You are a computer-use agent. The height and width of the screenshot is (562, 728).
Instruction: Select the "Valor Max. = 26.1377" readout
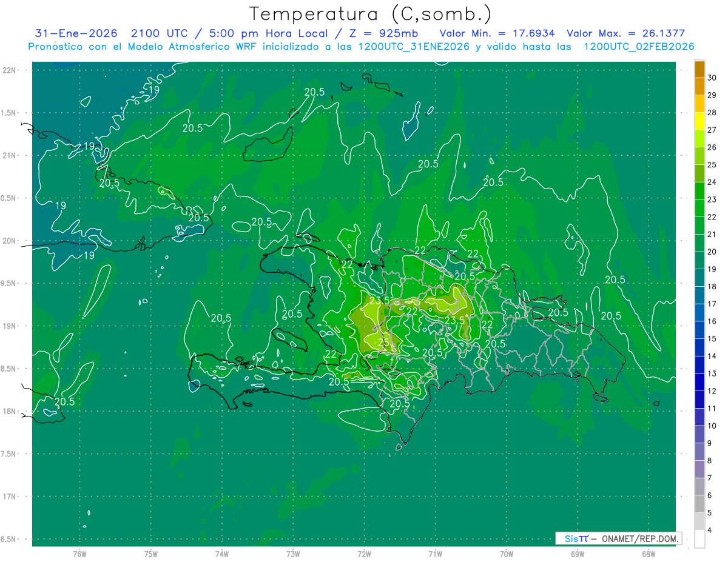click(626, 34)
